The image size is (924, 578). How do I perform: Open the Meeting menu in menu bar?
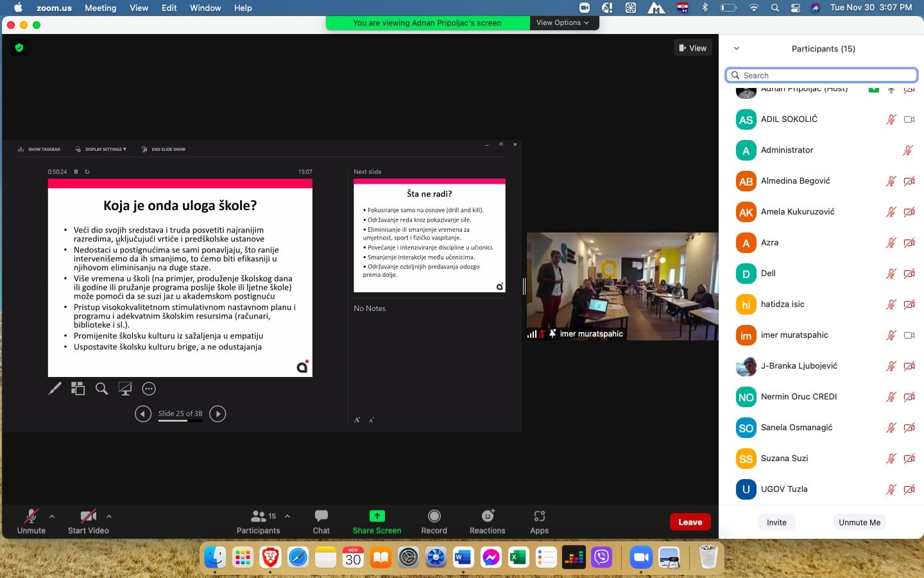tap(100, 8)
